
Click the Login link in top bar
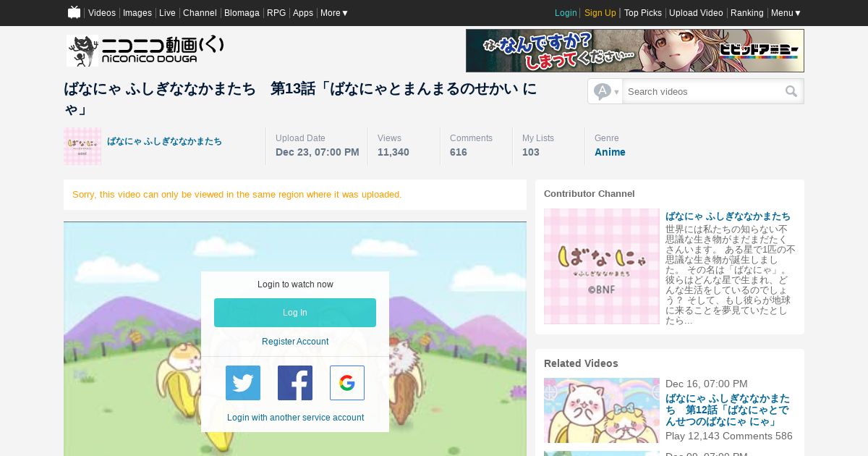tap(566, 13)
